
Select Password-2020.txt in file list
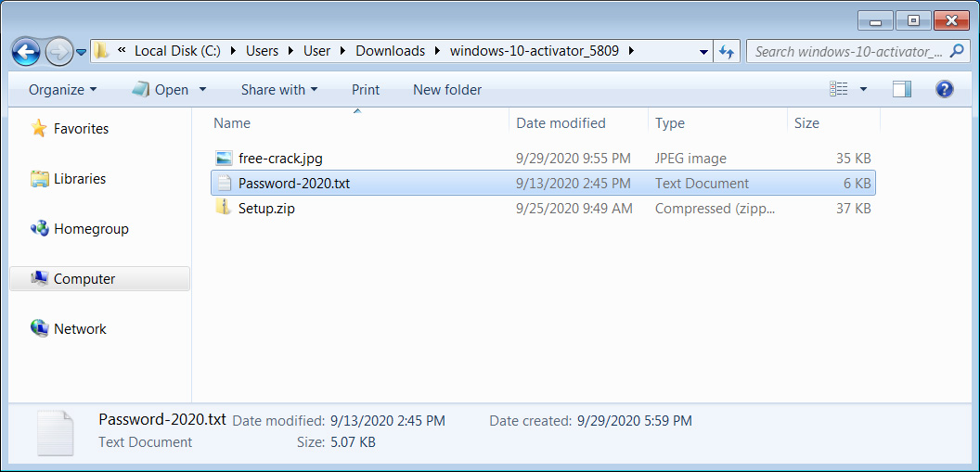tap(543, 183)
